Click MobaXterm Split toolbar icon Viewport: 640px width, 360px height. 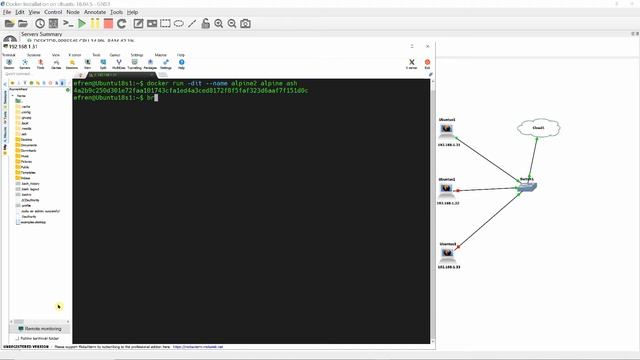click(103, 64)
